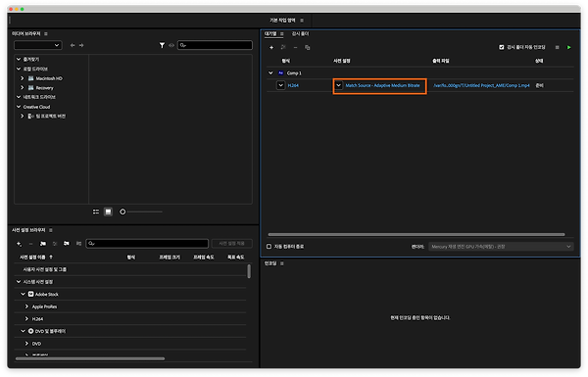Click the Remove minus icon in queue toolbar
The width and height of the screenshot is (588, 377).
pos(296,48)
